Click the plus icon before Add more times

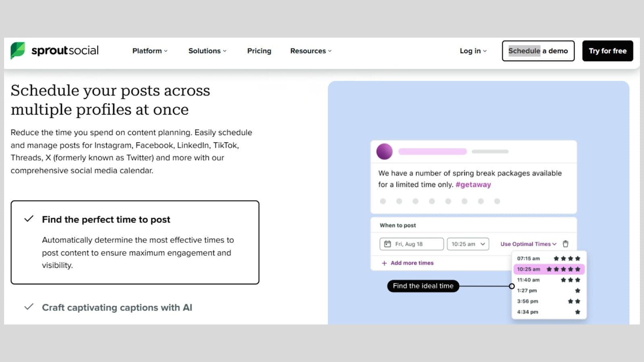point(384,263)
